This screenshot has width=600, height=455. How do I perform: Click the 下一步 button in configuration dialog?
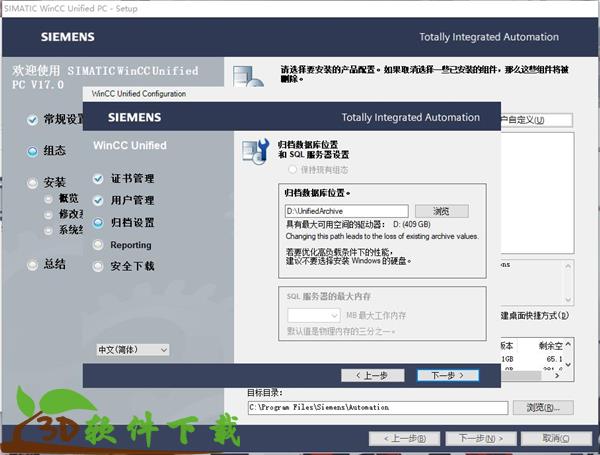pyautogui.click(x=448, y=375)
